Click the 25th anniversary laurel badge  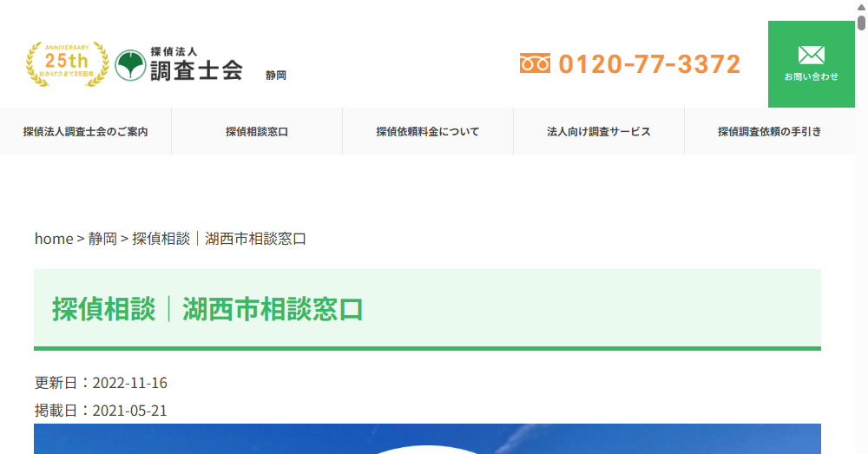[67, 63]
